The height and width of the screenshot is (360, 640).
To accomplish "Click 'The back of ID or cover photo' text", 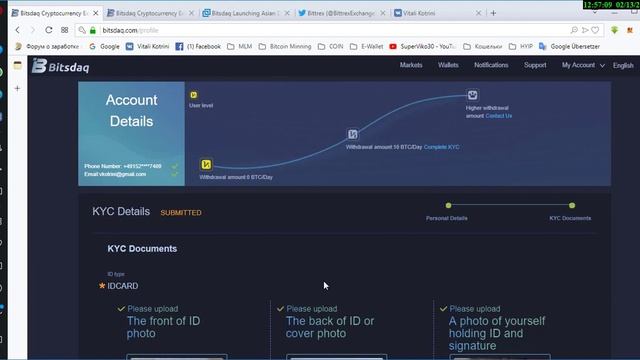I will pyautogui.click(x=330, y=327).
